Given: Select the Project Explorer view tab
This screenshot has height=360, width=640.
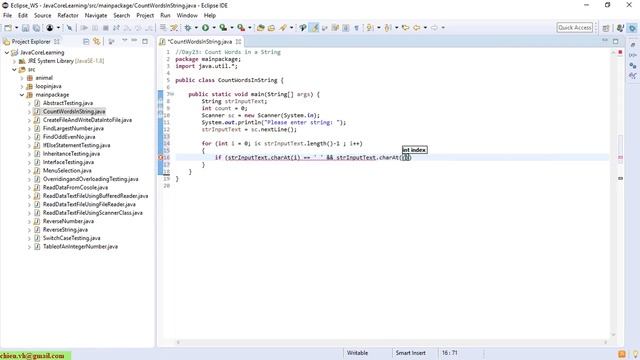Looking at the screenshot, I should coord(31,42).
